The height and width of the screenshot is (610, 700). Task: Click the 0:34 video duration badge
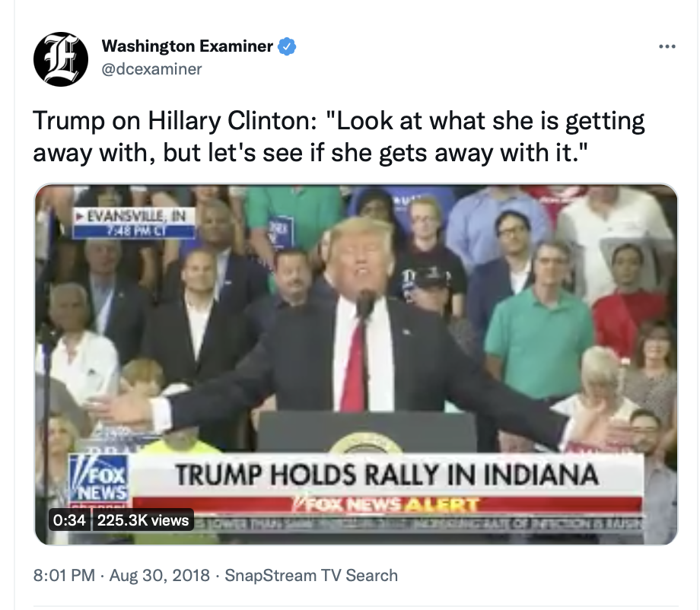coord(69,519)
